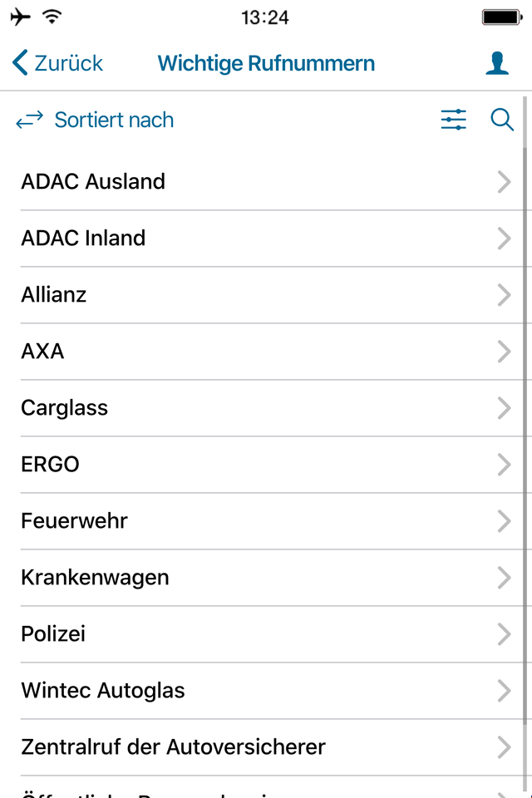
Task: Expand the Polizei entry chevron
Action: [x=504, y=634]
